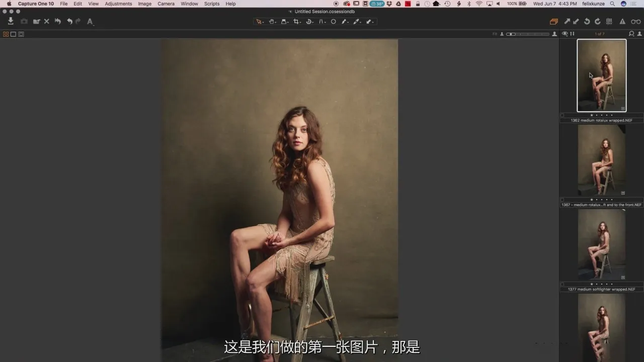This screenshot has width=644, height=362.
Task: Select the Spot removal circle tool
Action: coord(333,22)
